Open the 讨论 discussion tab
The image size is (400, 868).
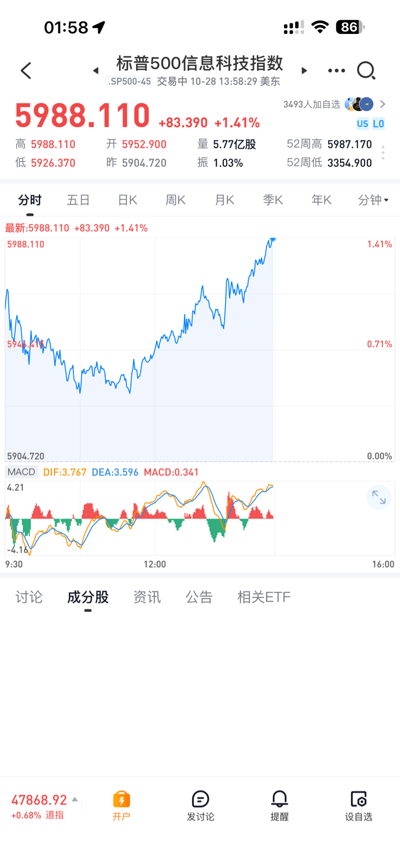tap(29, 597)
